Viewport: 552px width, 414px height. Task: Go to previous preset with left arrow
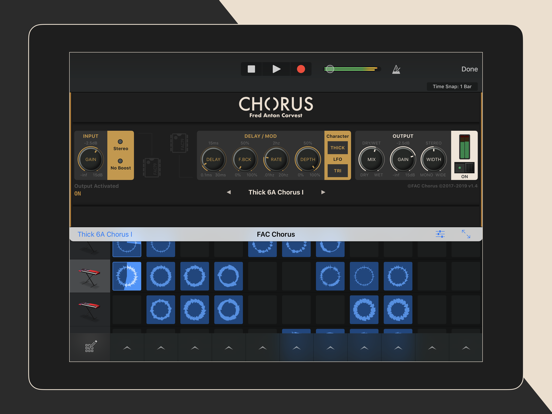(229, 192)
